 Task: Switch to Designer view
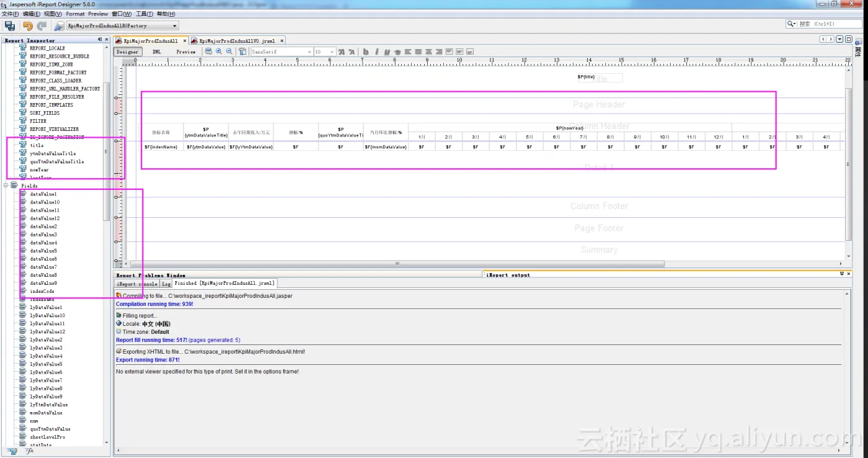tap(128, 52)
